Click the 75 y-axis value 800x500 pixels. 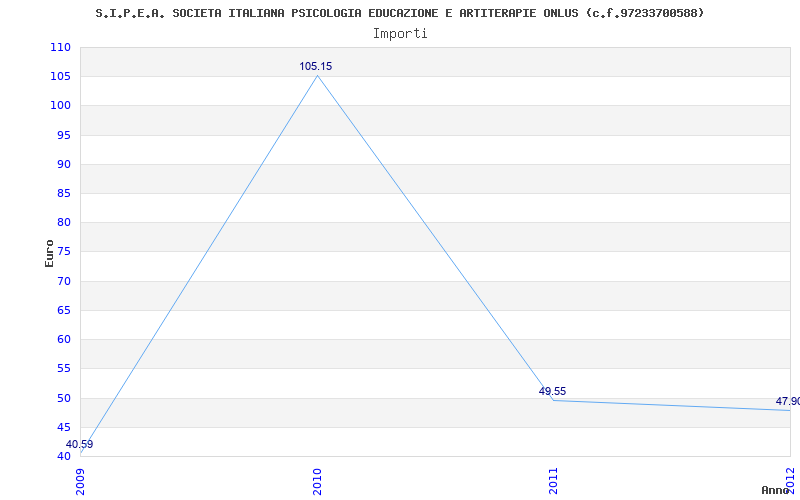coord(63,252)
